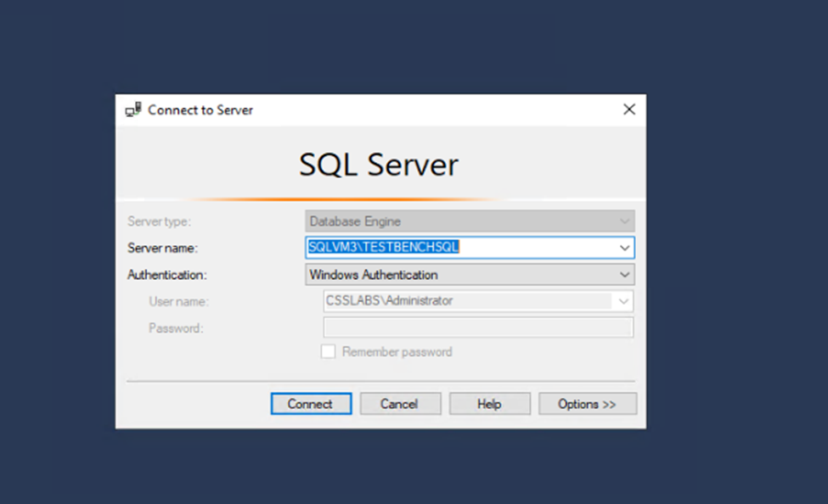
Task: Open the Authentication dropdown
Action: tap(470, 274)
